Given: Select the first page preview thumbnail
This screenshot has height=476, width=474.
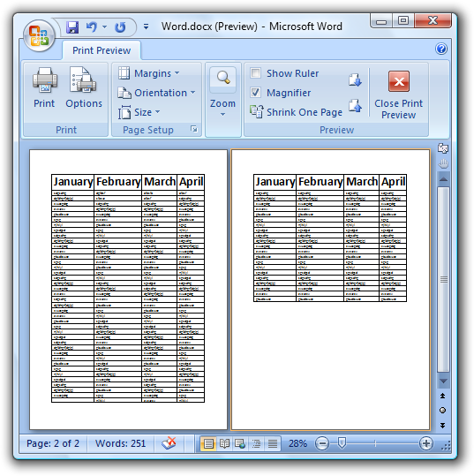Looking at the screenshot, I should tap(128, 290).
